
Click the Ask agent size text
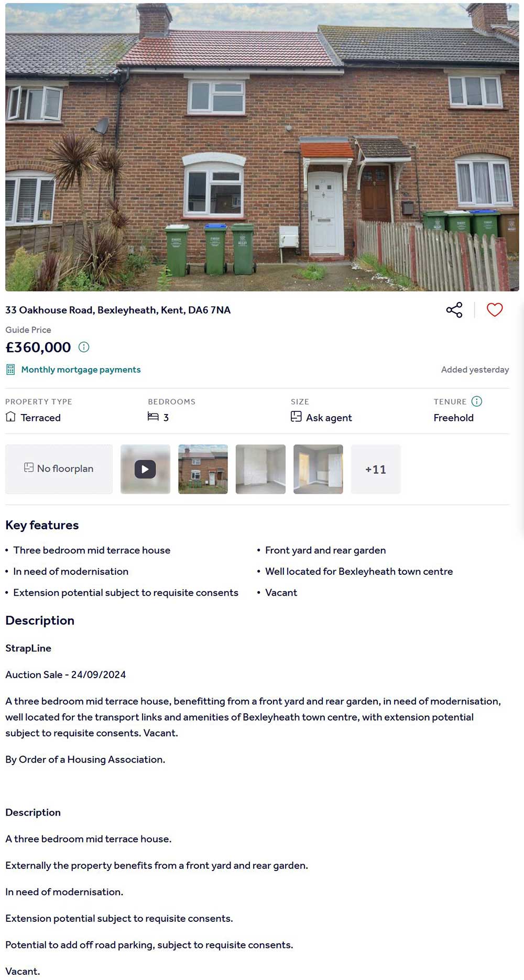tap(329, 418)
